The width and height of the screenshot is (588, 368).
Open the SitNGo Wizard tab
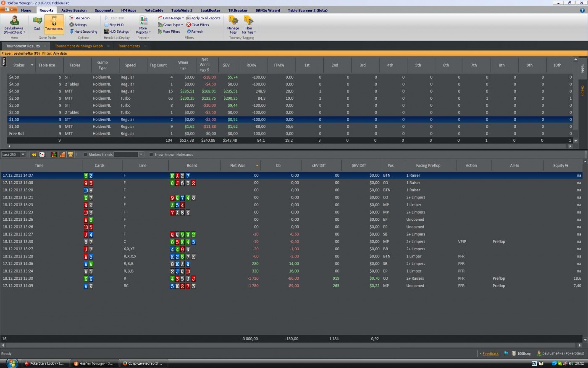click(x=268, y=11)
